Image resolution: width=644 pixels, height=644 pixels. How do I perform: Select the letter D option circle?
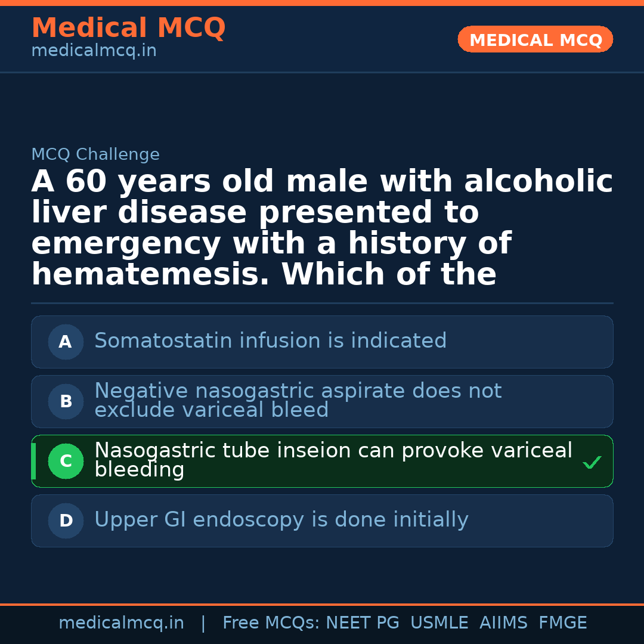click(66, 521)
